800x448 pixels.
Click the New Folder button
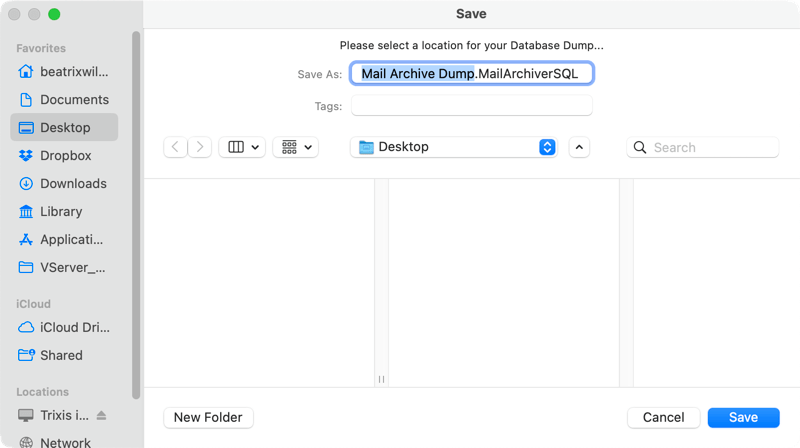click(x=208, y=417)
